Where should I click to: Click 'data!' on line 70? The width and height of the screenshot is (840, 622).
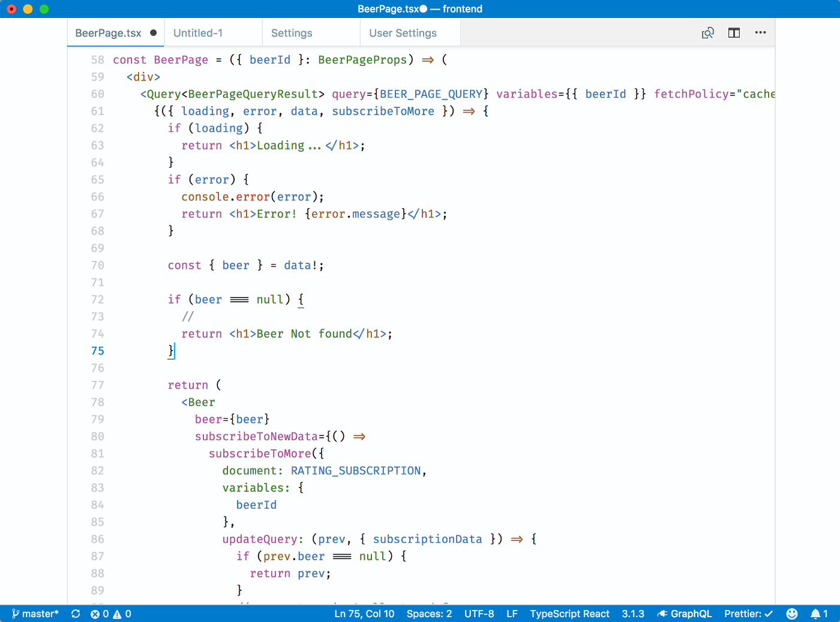point(301,265)
